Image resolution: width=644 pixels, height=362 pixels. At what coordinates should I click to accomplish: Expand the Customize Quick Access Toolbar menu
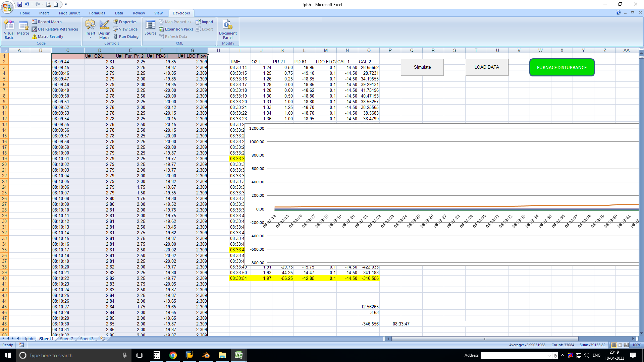pyautogui.click(x=66, y=4)
